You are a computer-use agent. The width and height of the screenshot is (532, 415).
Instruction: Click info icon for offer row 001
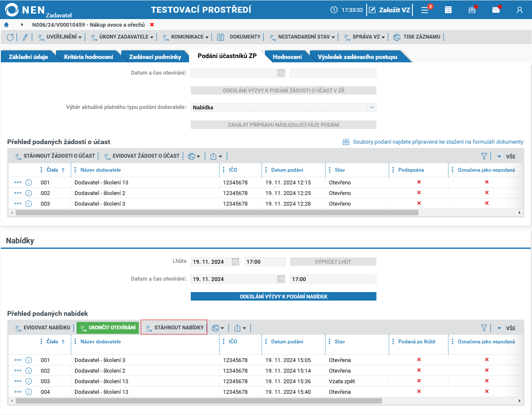(29, 360)
